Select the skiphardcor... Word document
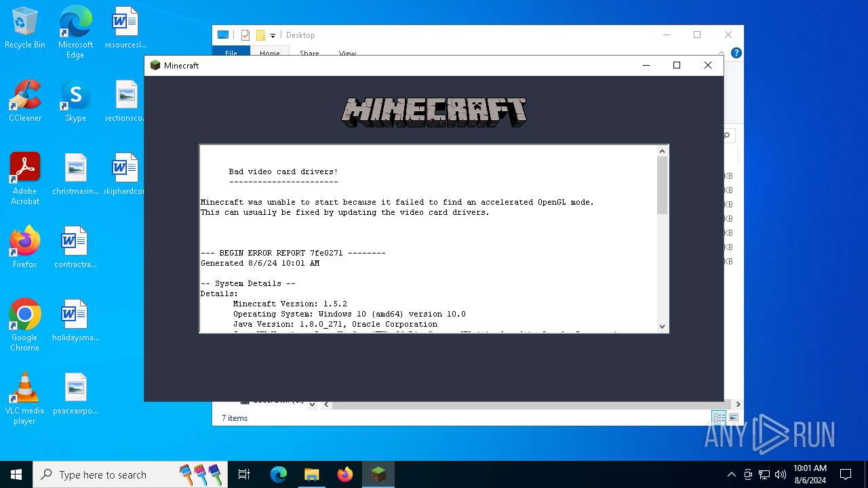The height and width of the screenshot is (488, 868). [x=125, y=175]
